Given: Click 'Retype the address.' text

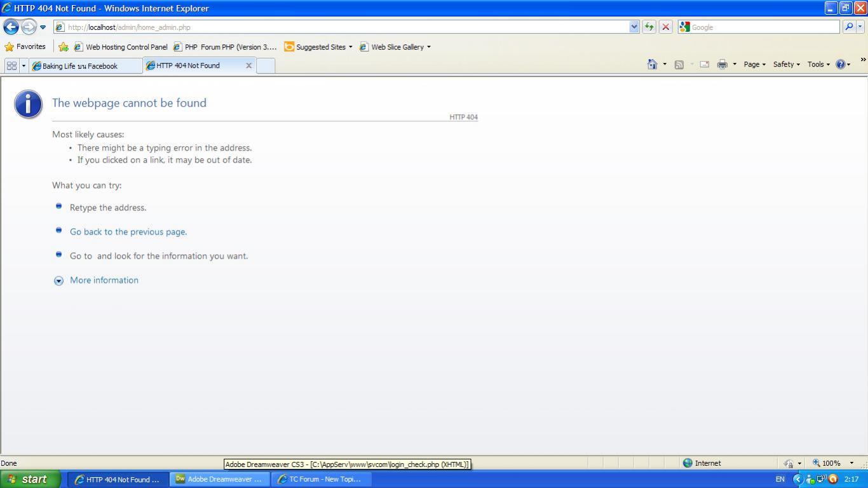Looking at the screenshot, I should [108, 208].
